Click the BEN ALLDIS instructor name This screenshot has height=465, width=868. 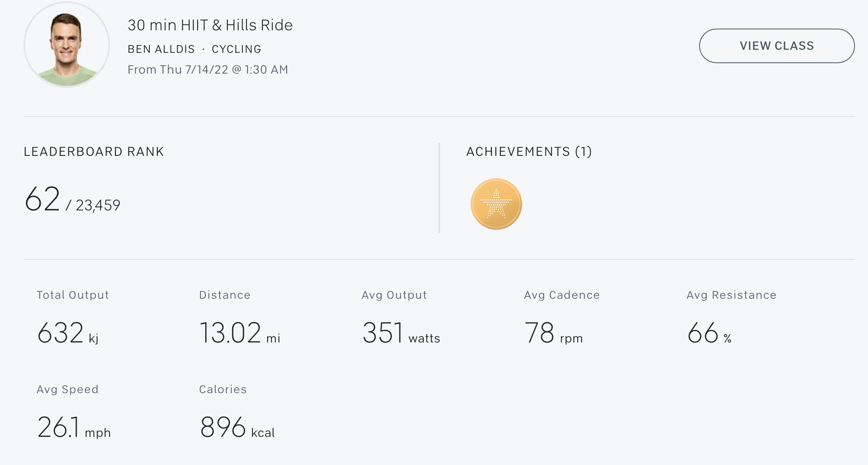161,49
